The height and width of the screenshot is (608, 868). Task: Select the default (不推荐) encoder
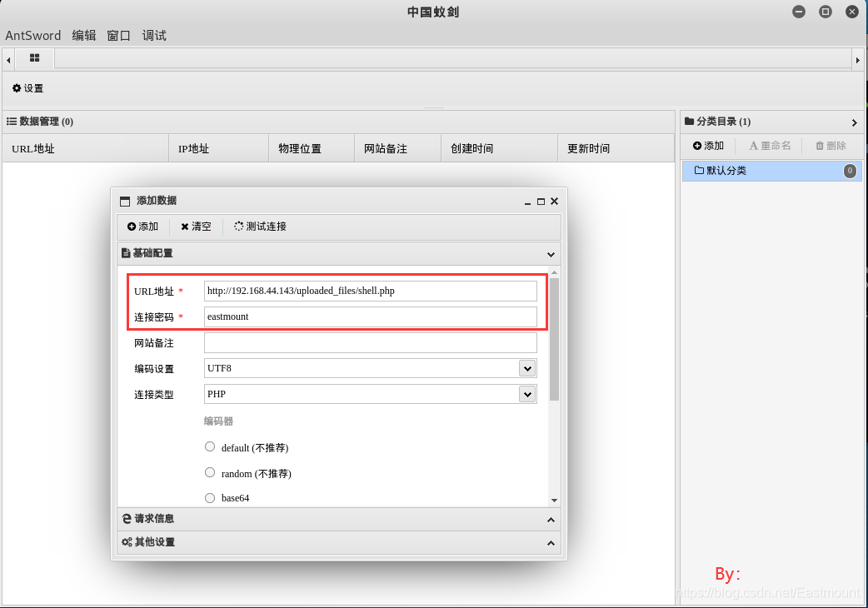click(210, 446)
